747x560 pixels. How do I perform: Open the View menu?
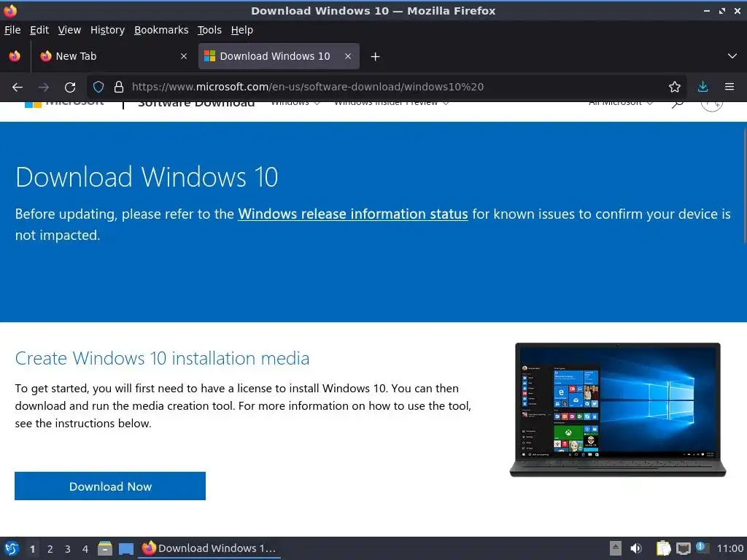69,30
